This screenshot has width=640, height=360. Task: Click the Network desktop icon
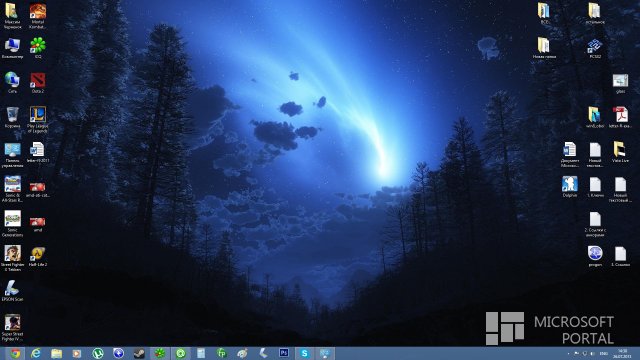point(12,83)
